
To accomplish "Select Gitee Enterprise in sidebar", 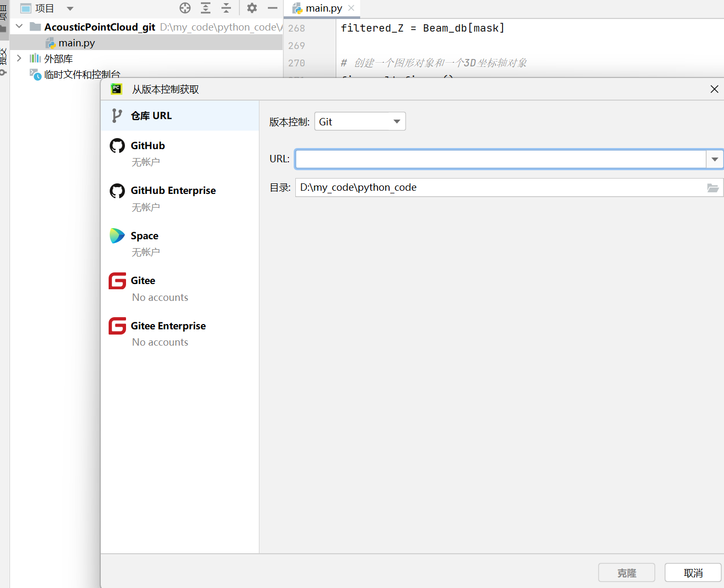I will point(180,334).
